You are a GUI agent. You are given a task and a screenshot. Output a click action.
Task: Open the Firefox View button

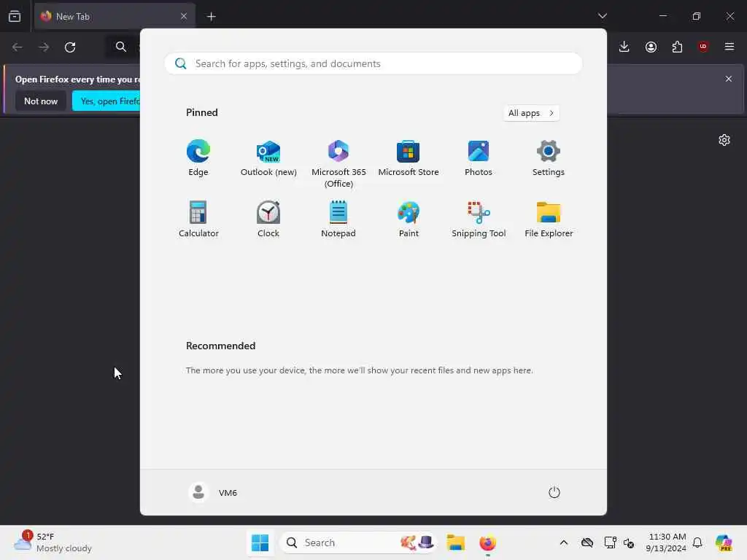point(15,16)
